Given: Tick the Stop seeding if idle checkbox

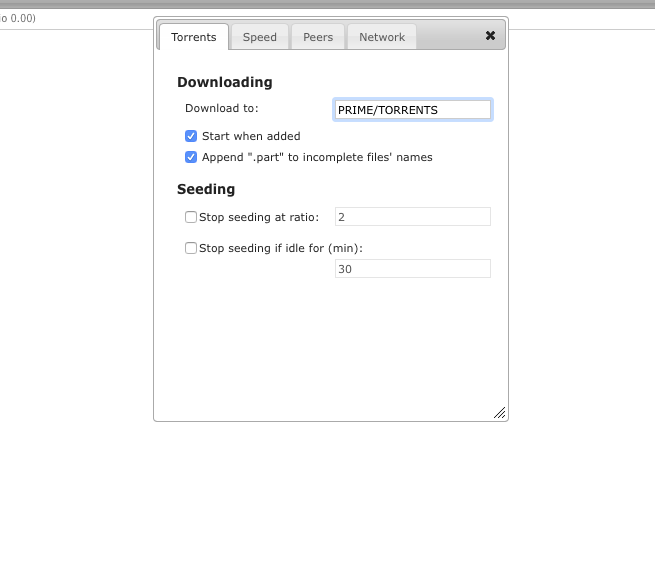Looking at the screenshot, I should pos(191,248).
